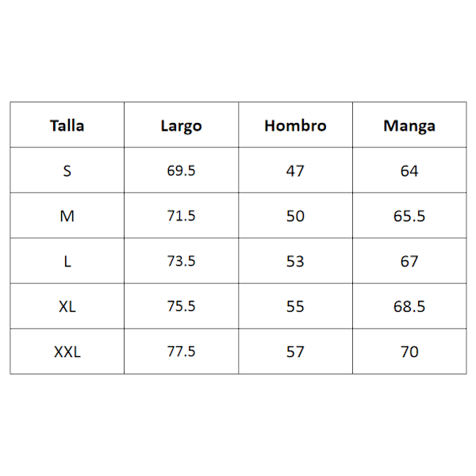Select the 69.5 Largo value
The image size is (476, 476).
tap(181, 171)
